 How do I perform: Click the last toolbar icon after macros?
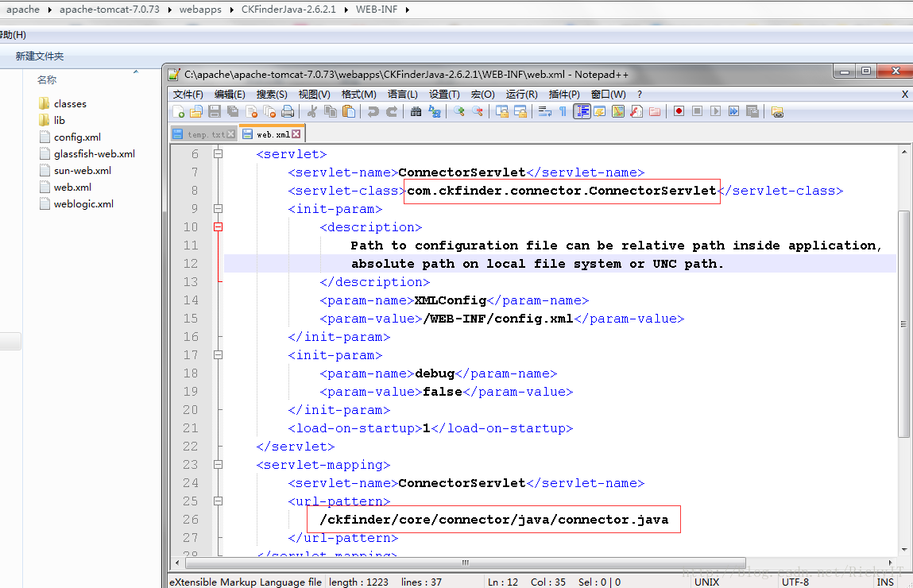(777, 112)
